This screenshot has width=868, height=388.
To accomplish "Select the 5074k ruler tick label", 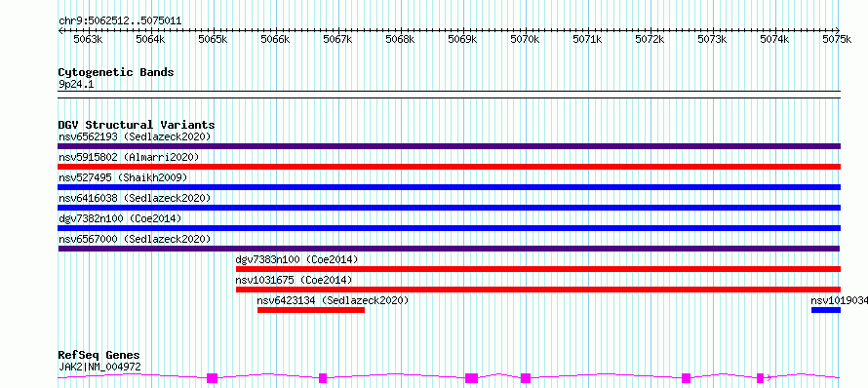I will (774, 39).
